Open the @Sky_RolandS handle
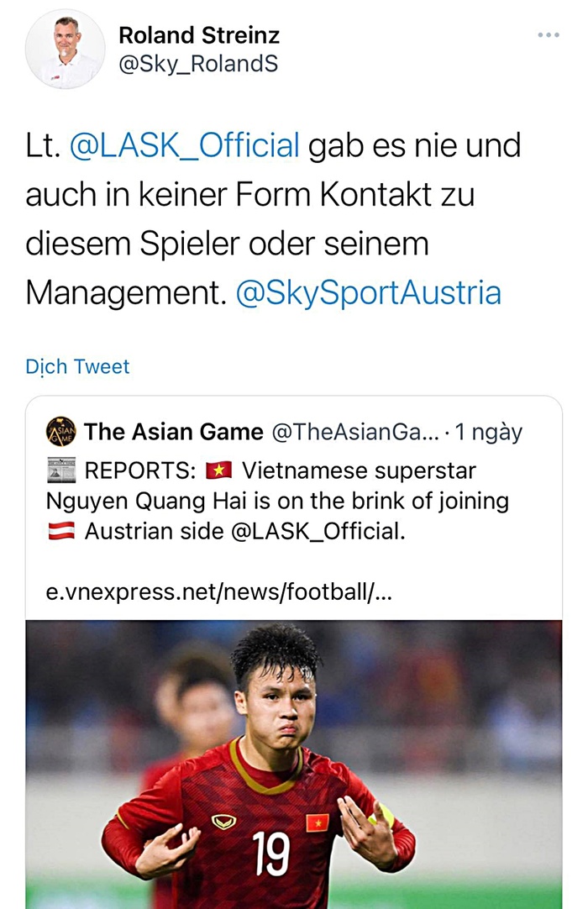This screenshot has height=909, width=588. click(198, 64)
